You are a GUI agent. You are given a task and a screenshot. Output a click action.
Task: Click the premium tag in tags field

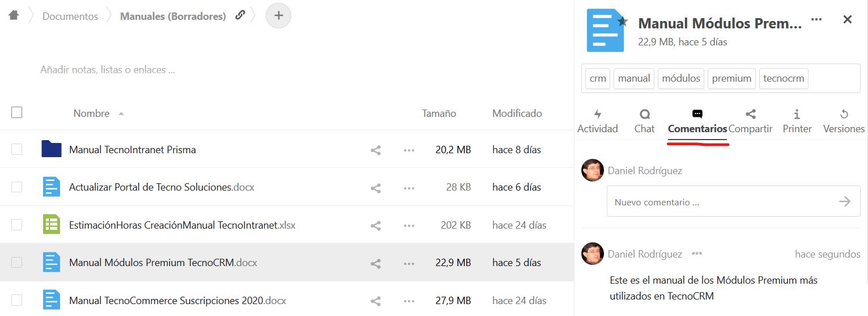[731, 79]
